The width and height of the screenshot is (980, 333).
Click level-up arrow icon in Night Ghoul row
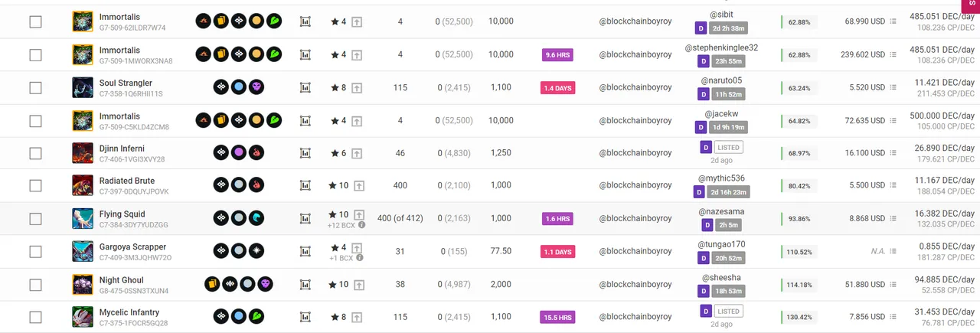pos(357,285)
